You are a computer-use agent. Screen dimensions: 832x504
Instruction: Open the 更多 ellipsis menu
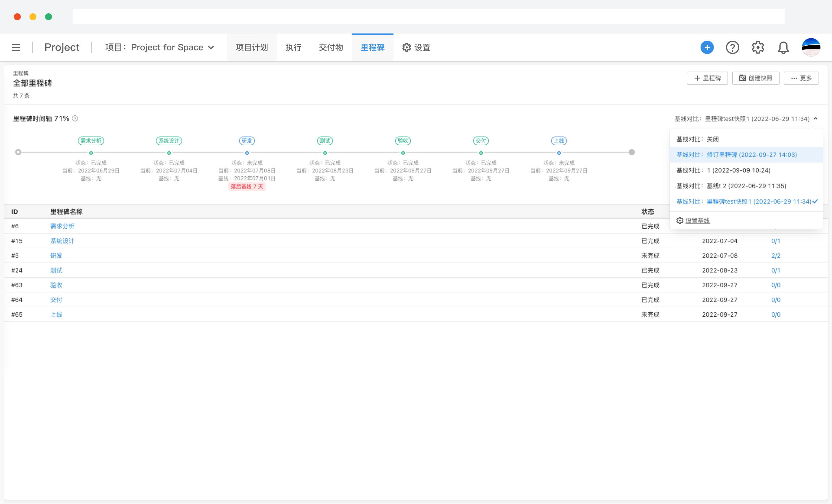click(801, 78)
